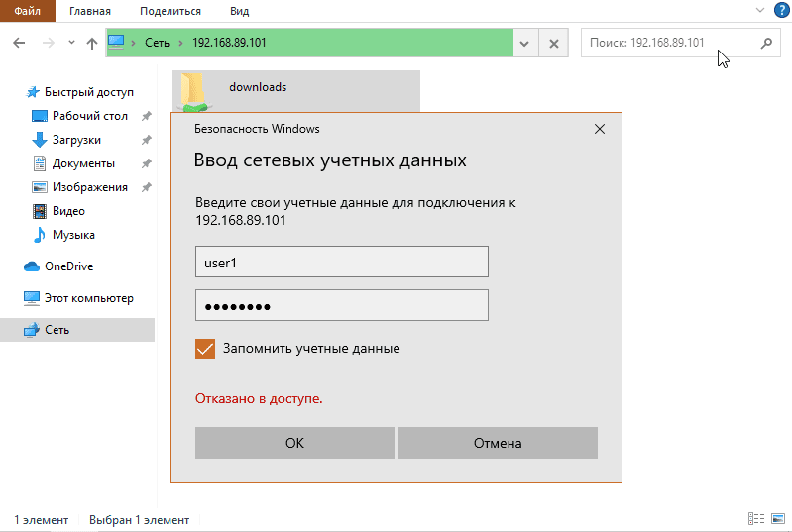Uncheck Запомнить учетные данные checkbox

coord(205,349)
